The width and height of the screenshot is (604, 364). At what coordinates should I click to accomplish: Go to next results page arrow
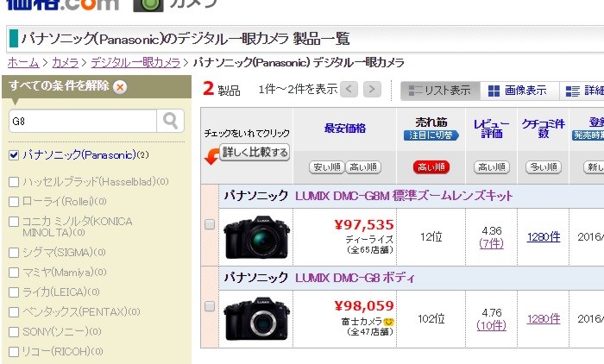(x=372, y=90)
